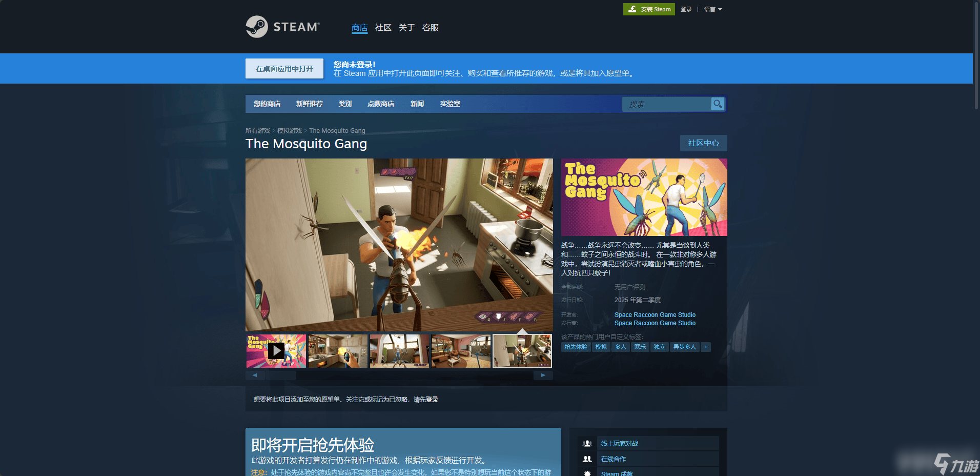This screenshot has height=476, width=980.
Task: Click the main game screenshot
Action: (x=399, y=245)
